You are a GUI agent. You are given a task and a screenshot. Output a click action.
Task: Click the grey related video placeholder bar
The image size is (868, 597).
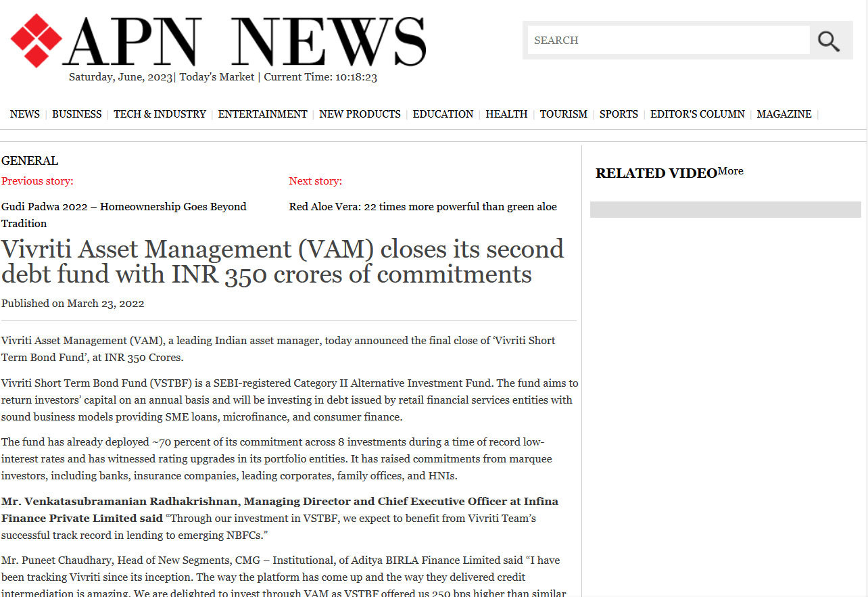point(725,210)
